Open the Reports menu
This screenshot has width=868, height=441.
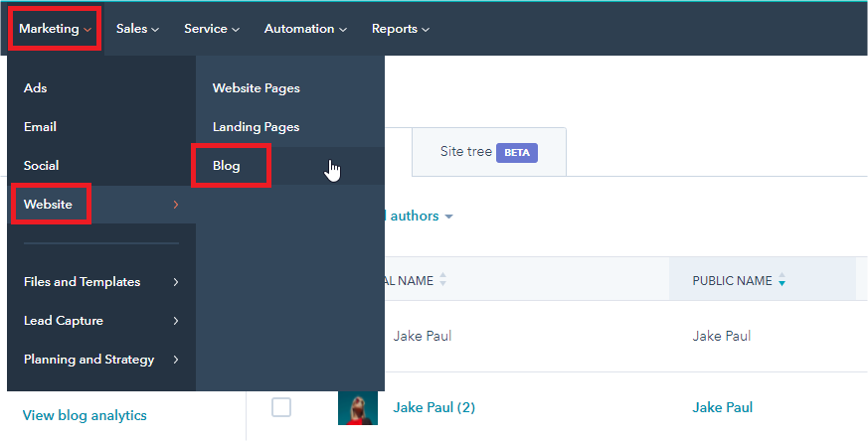pyautogui.click(x=400, y=29)
